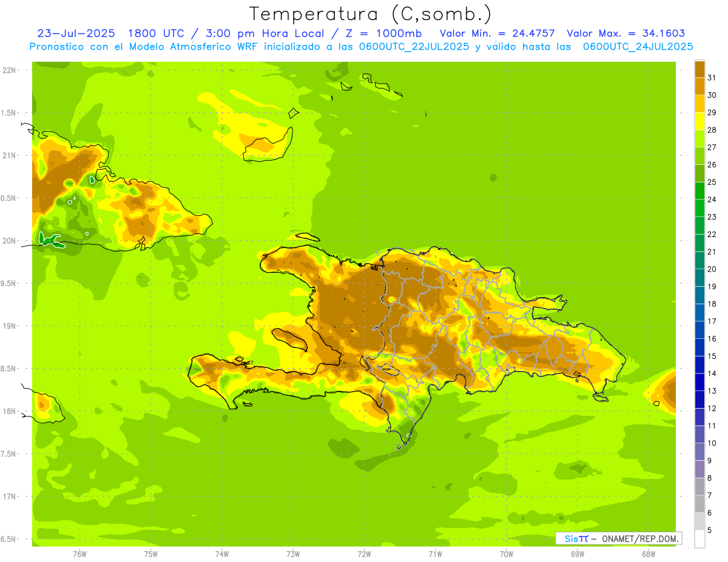Click the lime swatch between 27 and 28

tap(699, 138)
